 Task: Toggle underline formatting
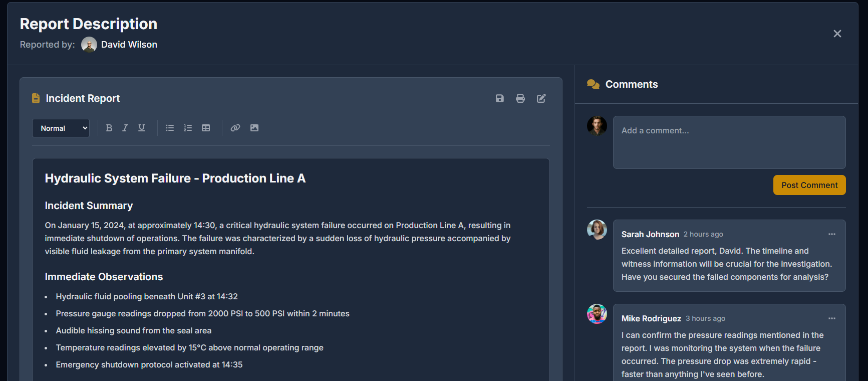tap(142, 128)
